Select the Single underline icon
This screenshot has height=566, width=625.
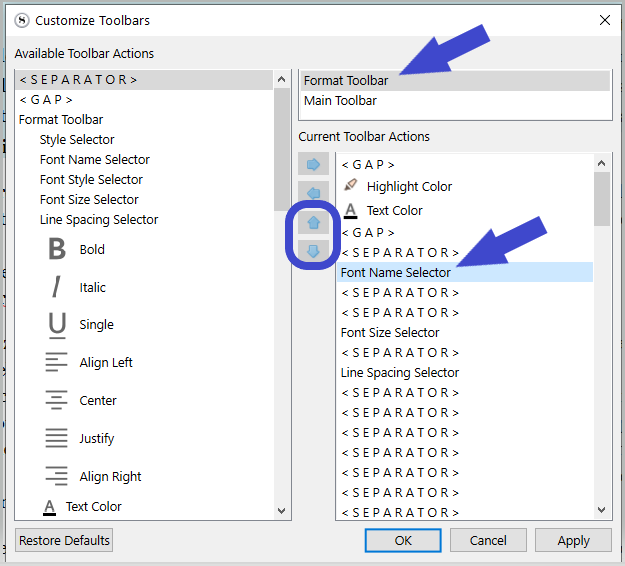(x=57, y=325)
